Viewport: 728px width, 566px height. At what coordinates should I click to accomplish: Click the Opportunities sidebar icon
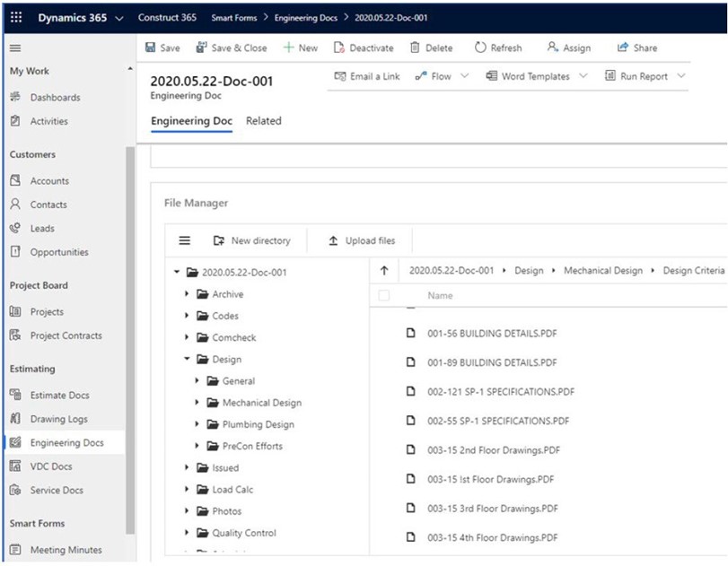click(x=15, y=251)
